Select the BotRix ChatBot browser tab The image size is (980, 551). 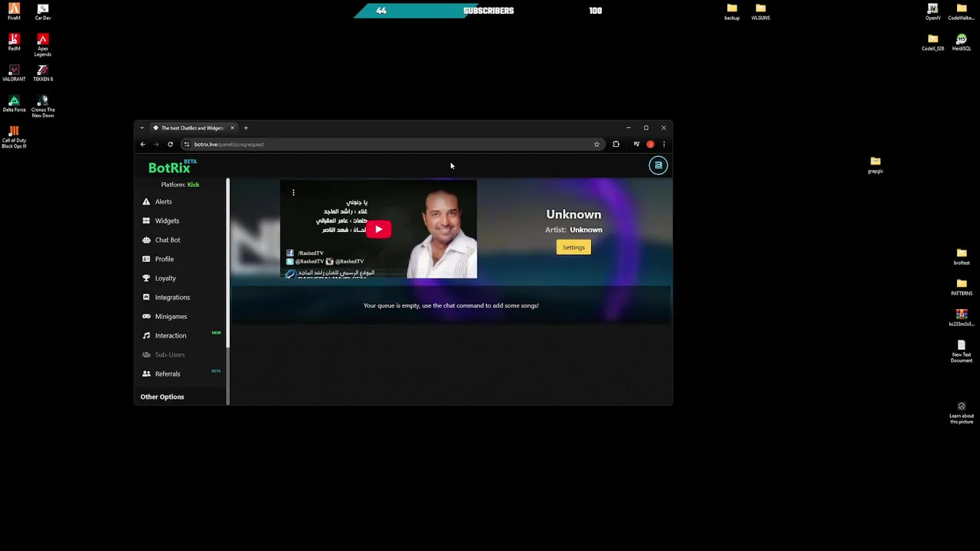(x=193, y=128)
